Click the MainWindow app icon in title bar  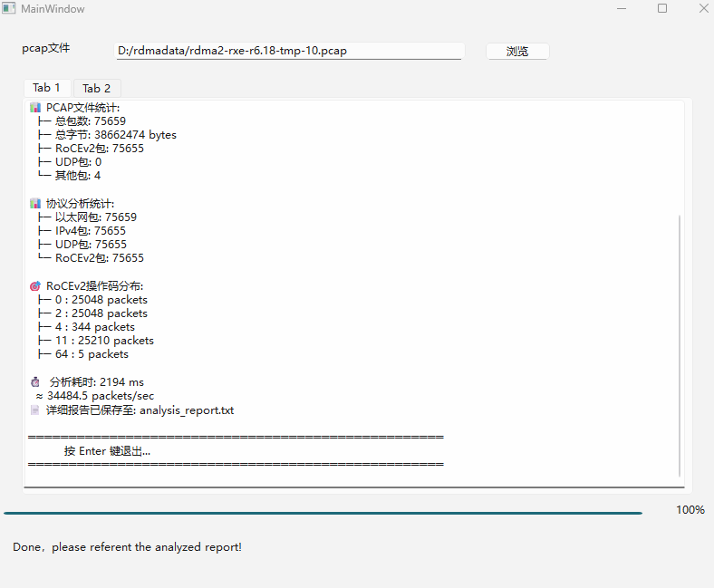click(x=9, y=8)
